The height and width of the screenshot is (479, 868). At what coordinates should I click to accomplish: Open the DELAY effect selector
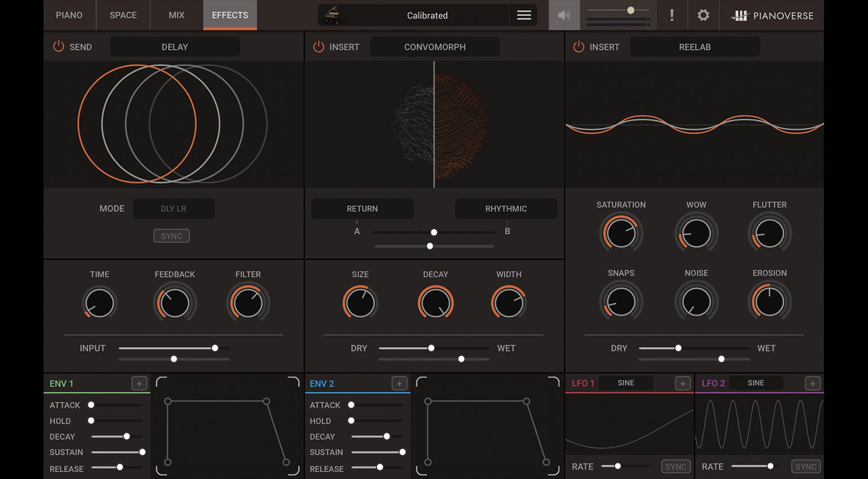click(x=175, y=47)
